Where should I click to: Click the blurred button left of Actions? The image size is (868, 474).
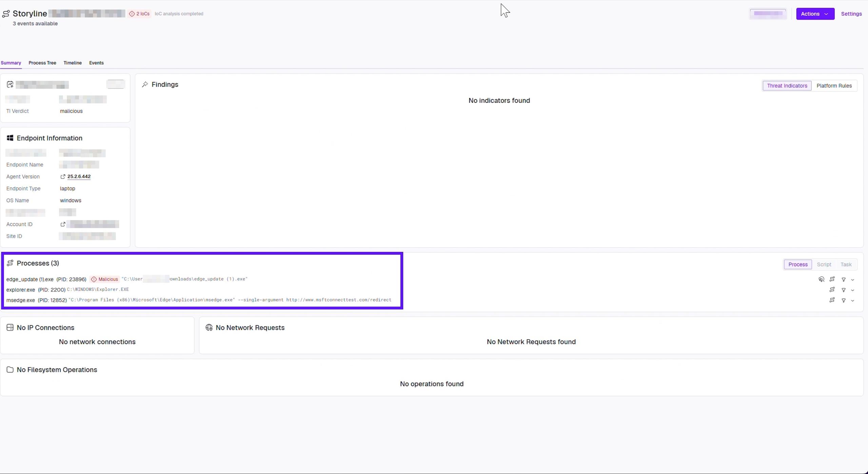click(x=768, y=14)
